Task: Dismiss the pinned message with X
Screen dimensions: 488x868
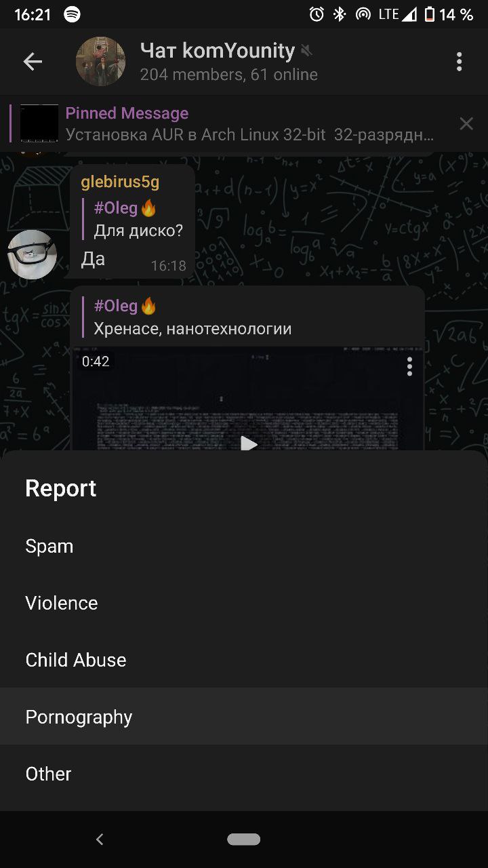Action: tap(466, 123)
